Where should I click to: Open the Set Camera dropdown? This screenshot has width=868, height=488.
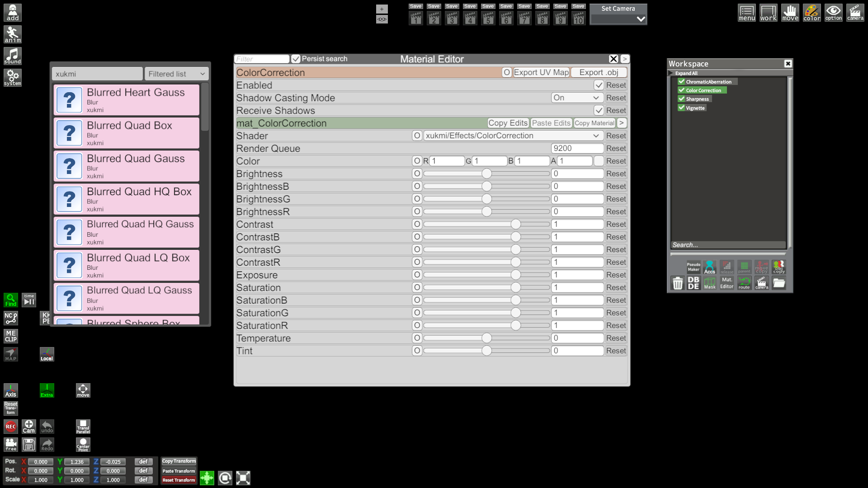tap(618, 19)
